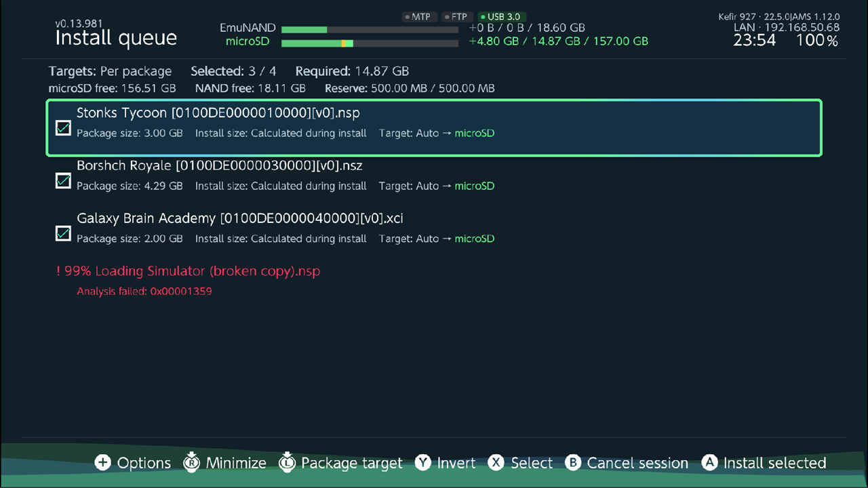The width and height of the screenshot is (868, 488).
Task: Choose Install selected in the footer
Action: click(775, 464)
